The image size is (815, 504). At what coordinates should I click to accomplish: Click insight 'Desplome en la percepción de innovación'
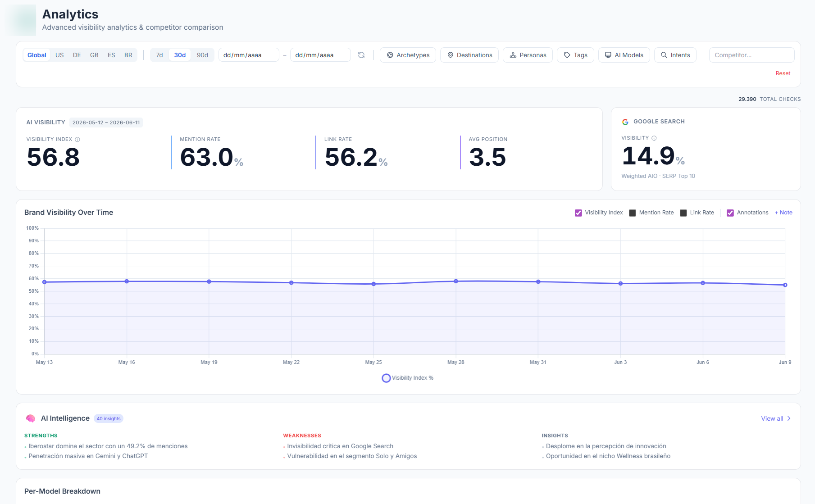606,446
